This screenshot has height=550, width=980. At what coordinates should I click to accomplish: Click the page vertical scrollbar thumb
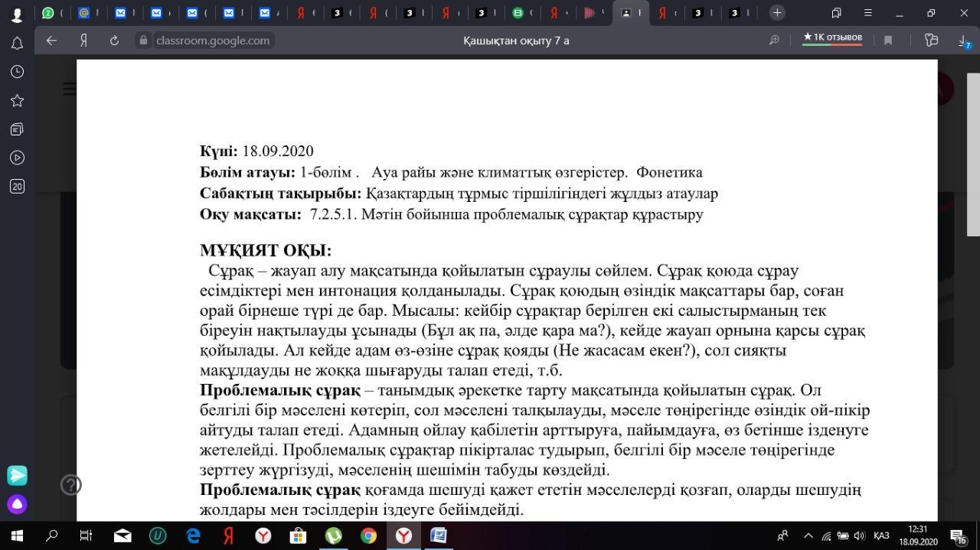point(973,155)
